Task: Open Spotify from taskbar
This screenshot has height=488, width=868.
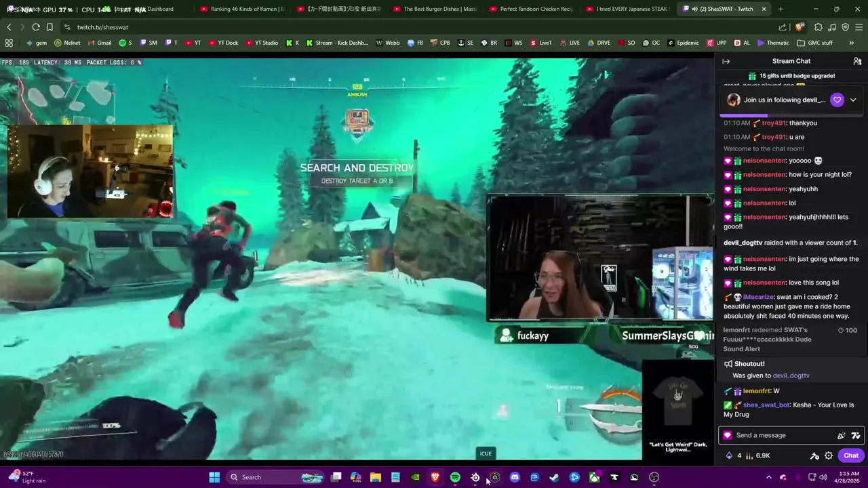Action: [x=455, y=477]
